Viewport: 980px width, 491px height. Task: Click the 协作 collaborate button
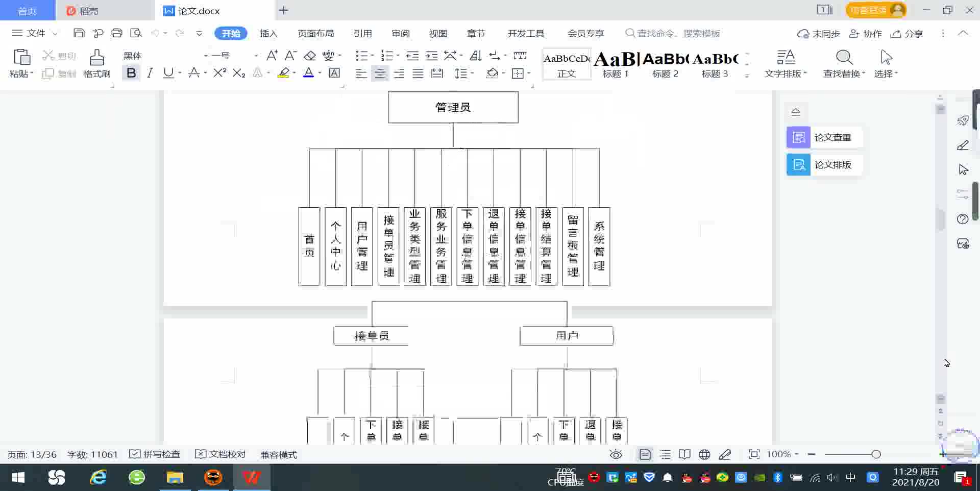(x=866, y=33)
